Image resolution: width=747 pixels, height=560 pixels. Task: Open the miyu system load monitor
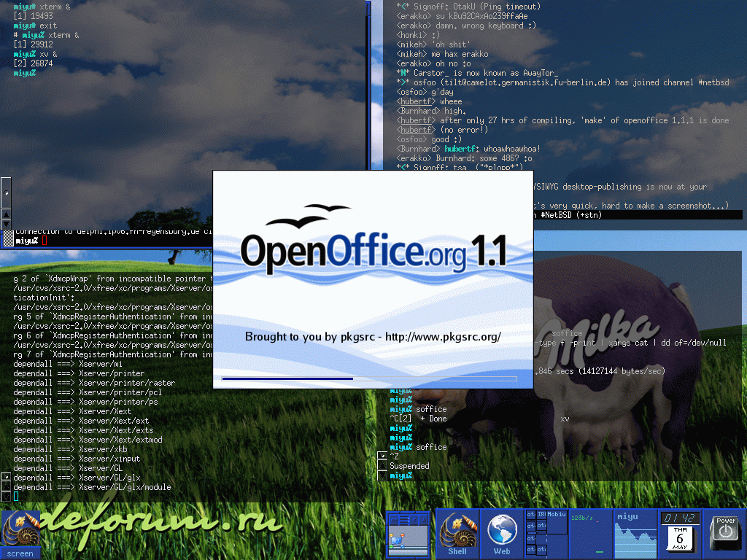tap(635, 534)
